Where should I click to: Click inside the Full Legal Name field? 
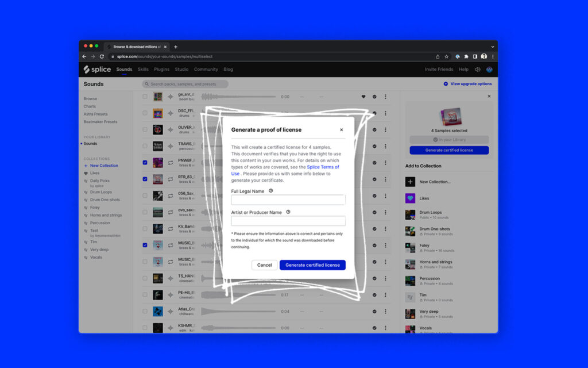tap(288, 200)
